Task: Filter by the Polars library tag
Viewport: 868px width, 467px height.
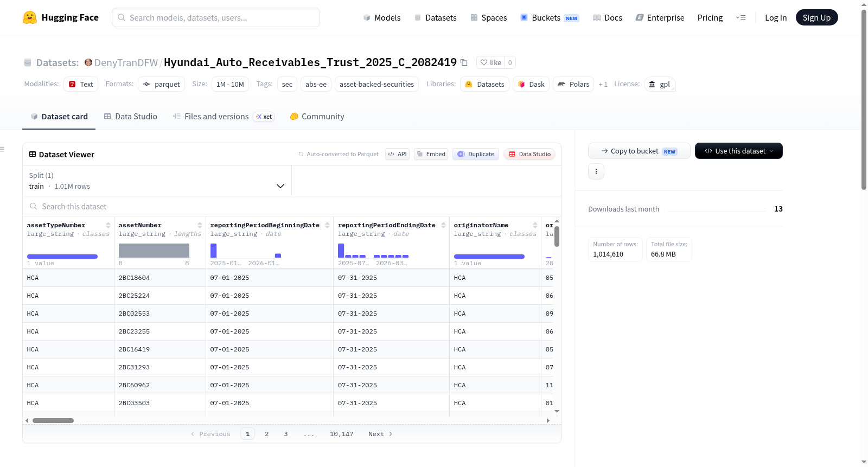Action: click(573, 84)
